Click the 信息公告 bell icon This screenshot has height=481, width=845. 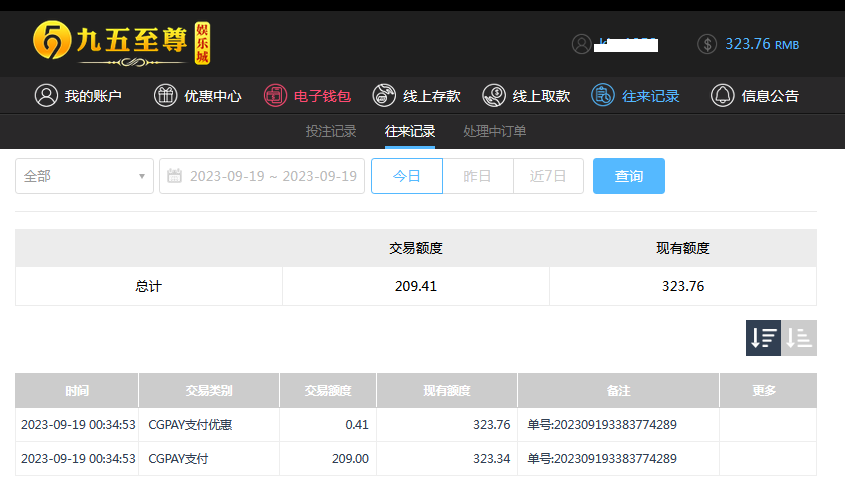coord(723,96)
